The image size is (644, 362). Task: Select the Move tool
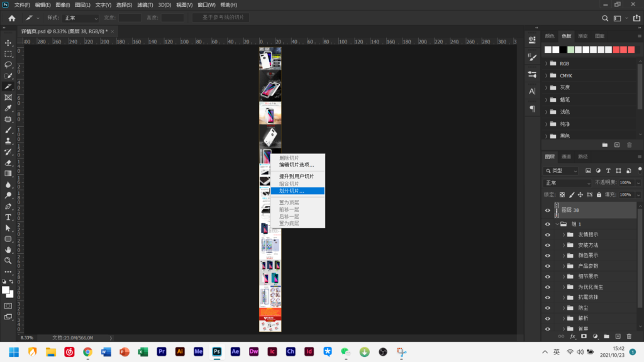pos(8,43)
